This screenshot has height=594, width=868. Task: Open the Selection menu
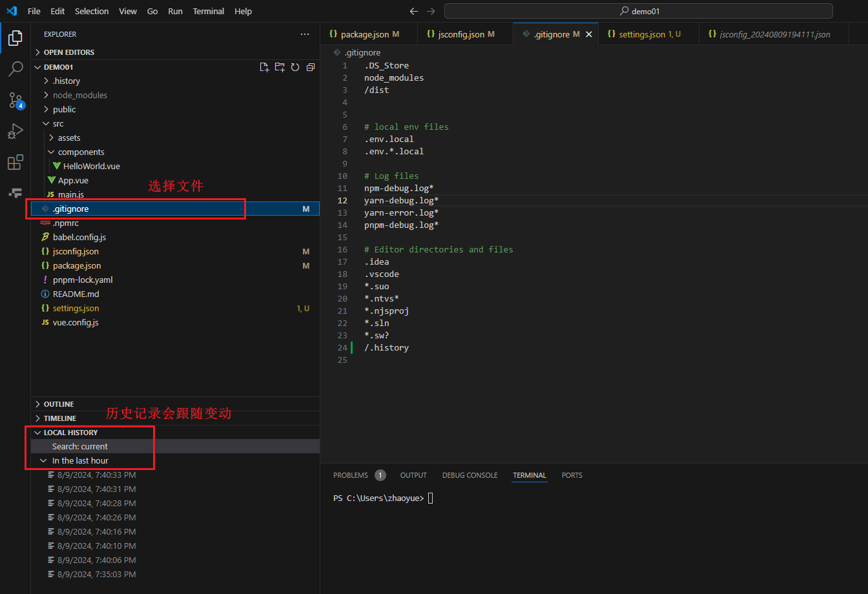tap(92, 11)
